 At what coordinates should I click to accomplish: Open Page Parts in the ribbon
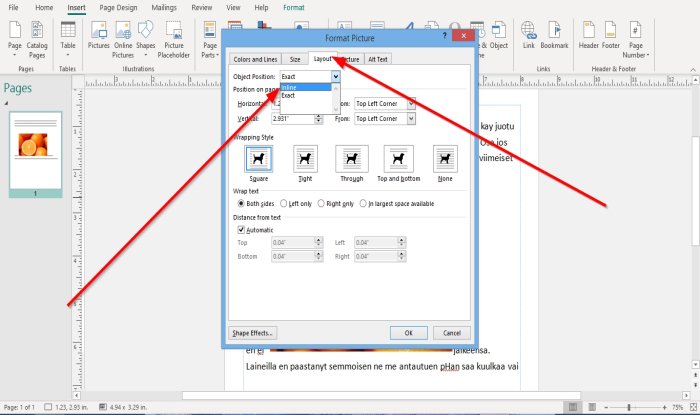(210, 39)
